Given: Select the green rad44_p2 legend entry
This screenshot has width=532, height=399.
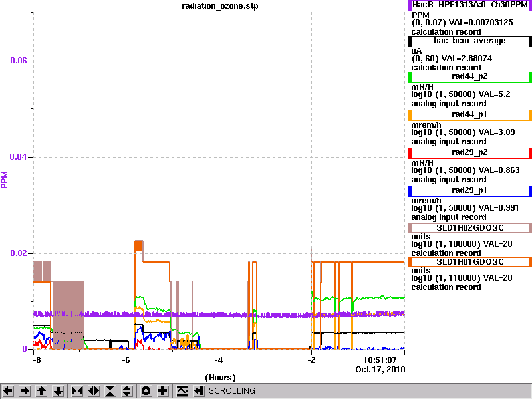Looking at the screenshot, I should pos(470,77).
